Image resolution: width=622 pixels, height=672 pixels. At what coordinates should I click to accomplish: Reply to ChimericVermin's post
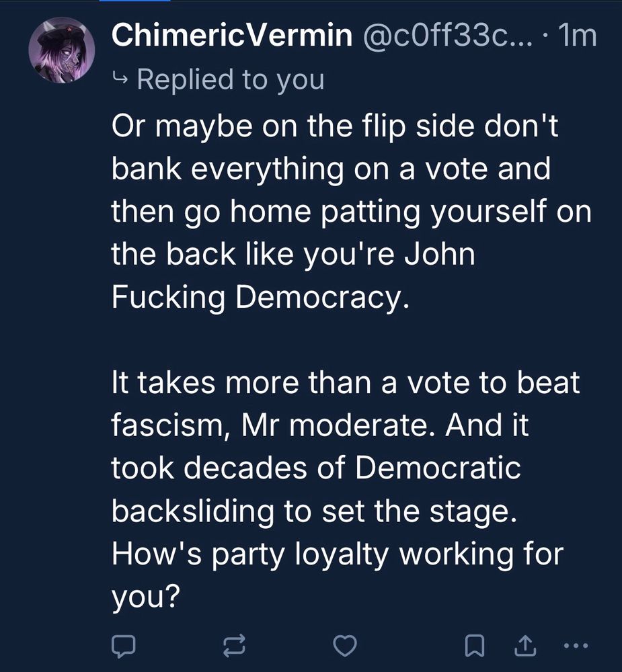coord(124,646)
